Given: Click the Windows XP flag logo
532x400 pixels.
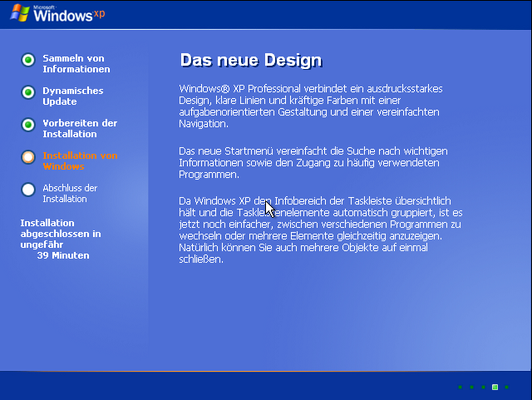Looking at the screenshot, I should 20,13.
